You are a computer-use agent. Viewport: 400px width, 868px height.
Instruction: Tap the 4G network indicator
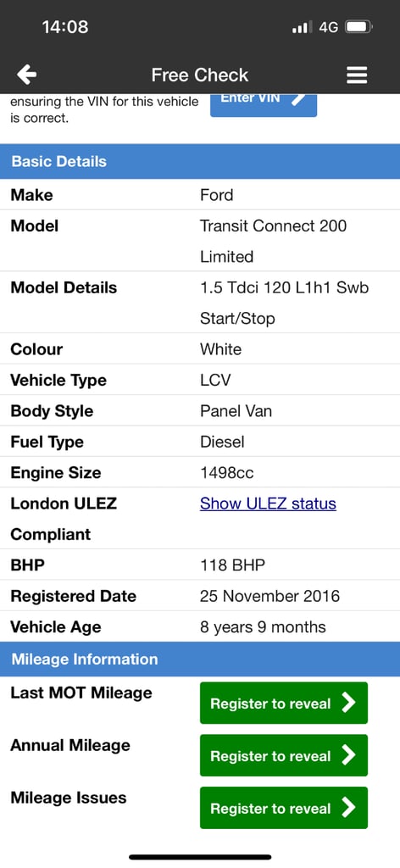328,27
